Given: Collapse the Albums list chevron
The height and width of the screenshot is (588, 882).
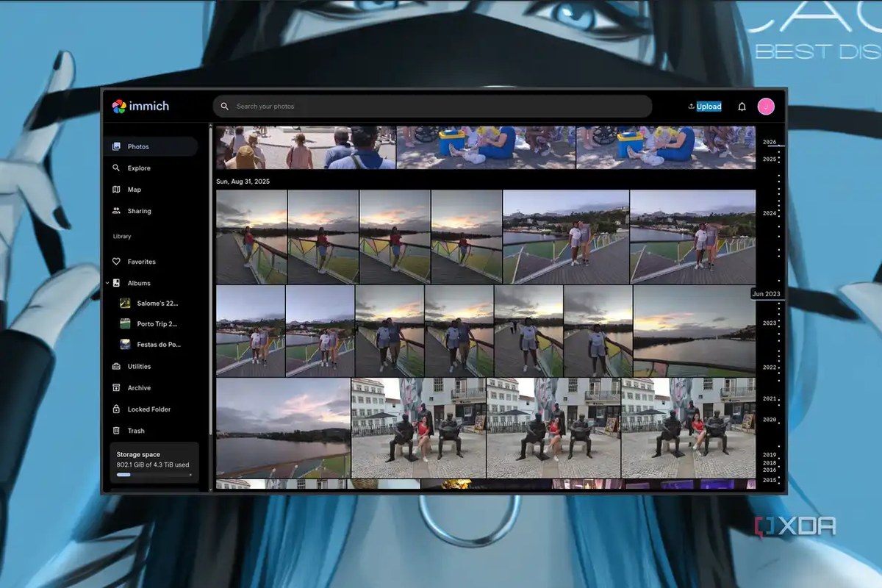Looking at the screenshot, I should (107, 283).
